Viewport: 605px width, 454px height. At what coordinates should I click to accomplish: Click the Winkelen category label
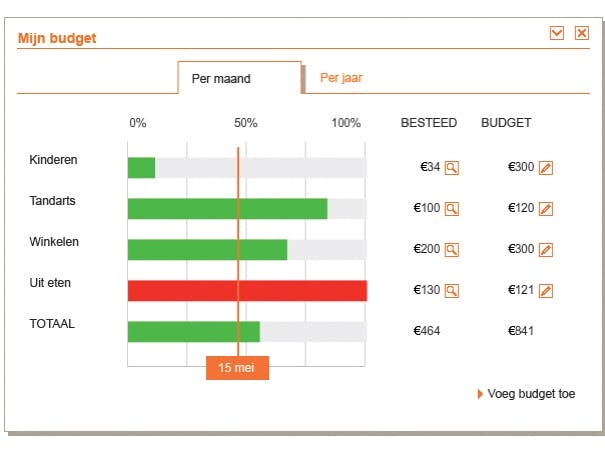click(54, 242)
